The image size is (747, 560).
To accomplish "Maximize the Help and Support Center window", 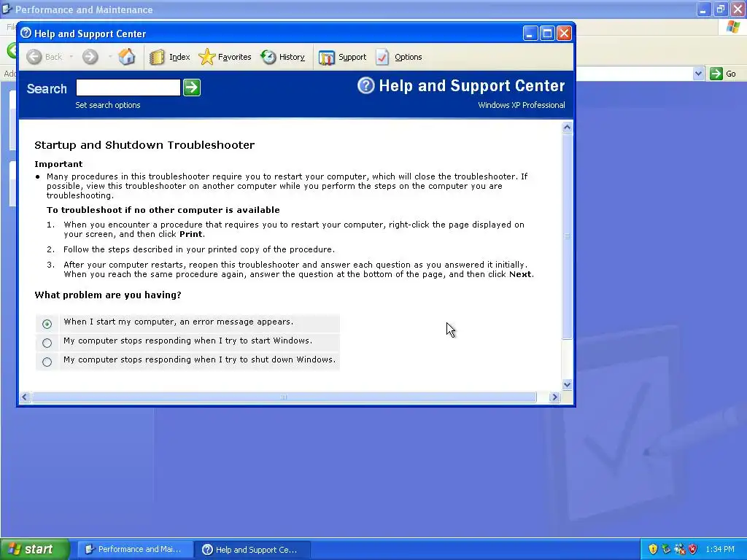I will click(x=547, y=34).
